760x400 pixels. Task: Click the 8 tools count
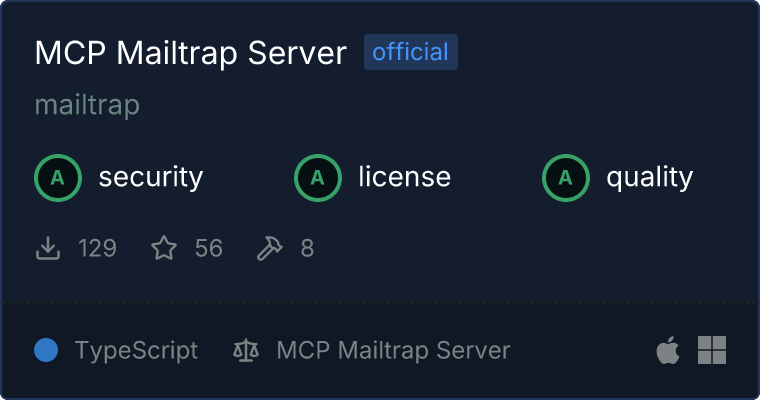(307, 248)
